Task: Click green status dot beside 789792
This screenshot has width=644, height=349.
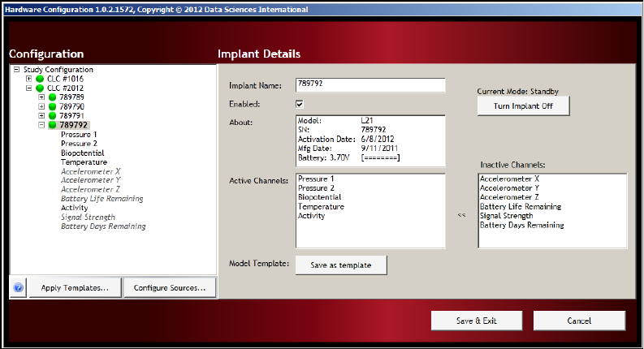Action: pyautogui.click(x=52, y=125)
